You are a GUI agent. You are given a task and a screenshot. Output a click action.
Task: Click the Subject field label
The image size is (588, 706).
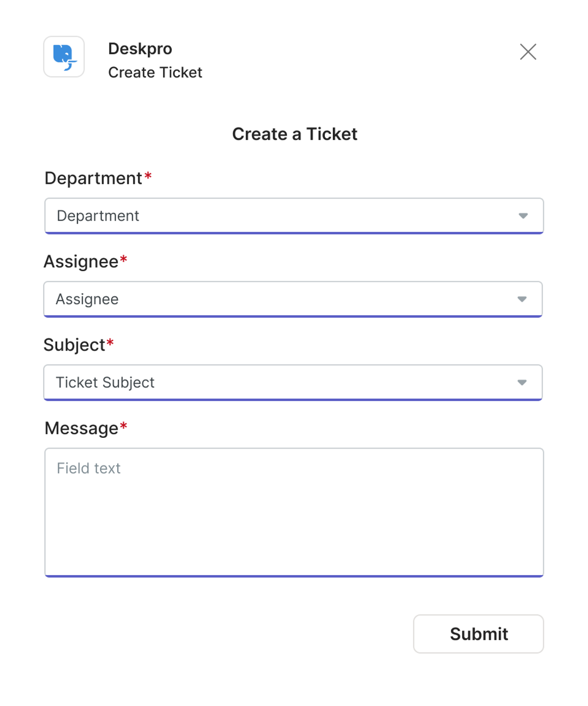pos(74,345)
